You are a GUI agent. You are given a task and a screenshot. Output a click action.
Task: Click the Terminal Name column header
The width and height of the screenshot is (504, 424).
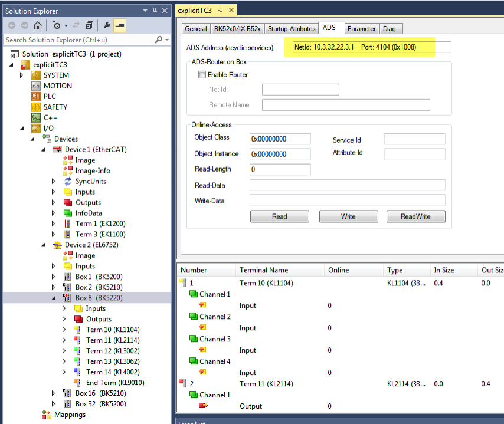coord(280,270)
